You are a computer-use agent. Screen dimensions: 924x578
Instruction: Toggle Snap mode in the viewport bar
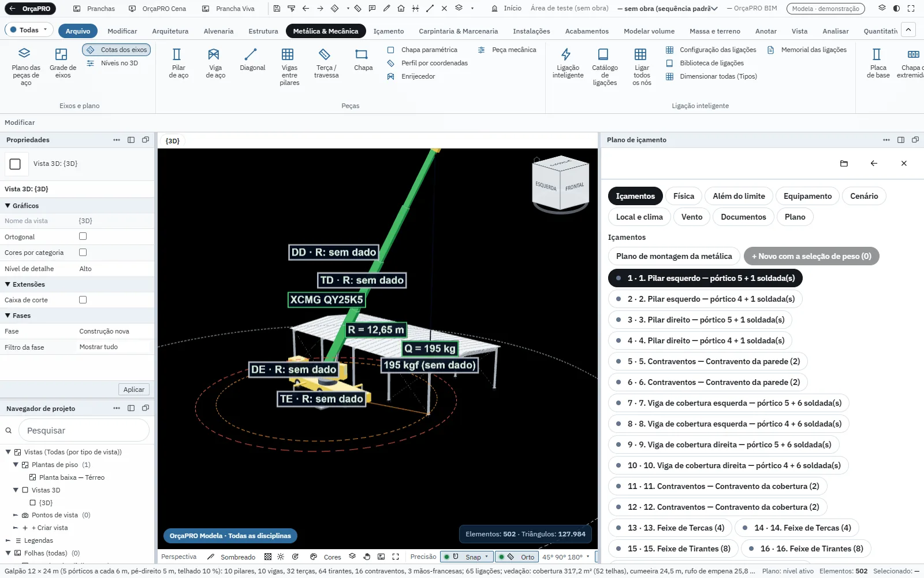click(x=467, y=557)
